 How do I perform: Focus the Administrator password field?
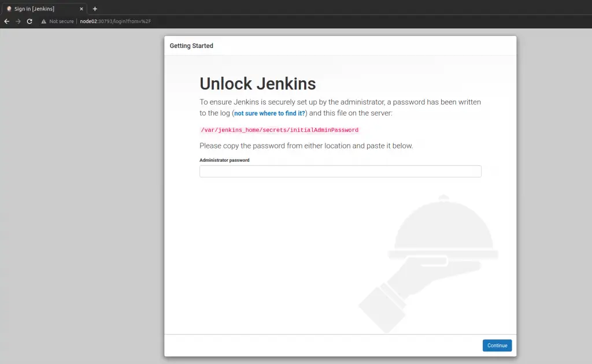(340, 171)
